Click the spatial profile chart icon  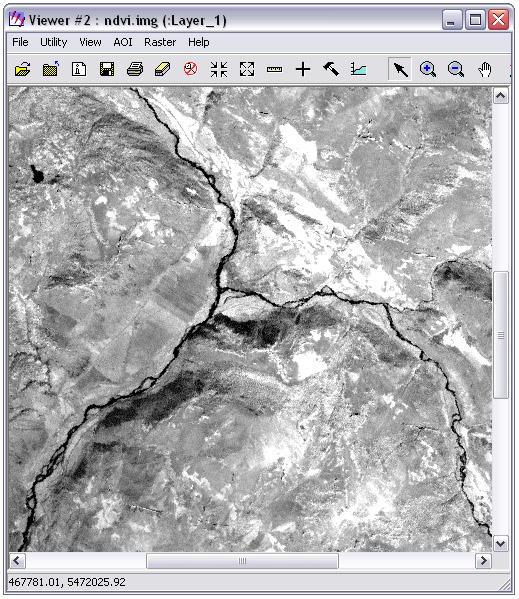pyautogui.click(x=359, y=70)
